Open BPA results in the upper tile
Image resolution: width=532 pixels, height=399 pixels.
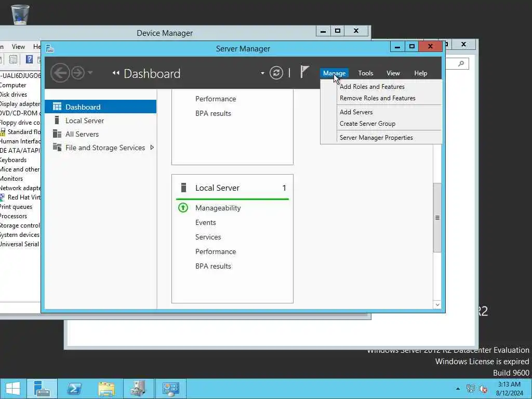pyautogui.click(x=213, y=114)
